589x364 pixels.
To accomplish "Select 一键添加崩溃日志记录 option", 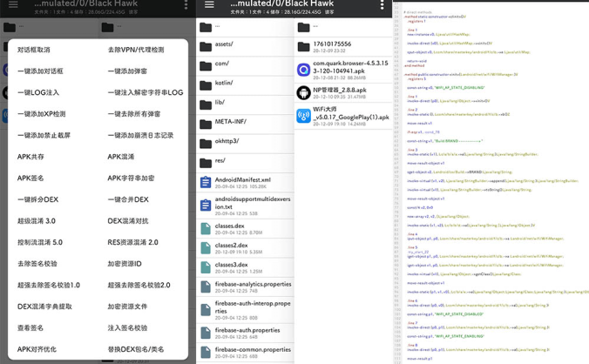I will tap(140, 135).
